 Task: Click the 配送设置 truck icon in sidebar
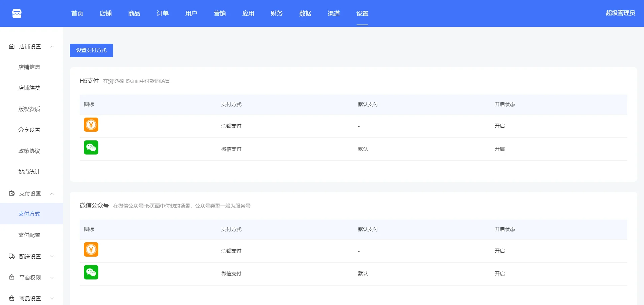tap(12, 256)
